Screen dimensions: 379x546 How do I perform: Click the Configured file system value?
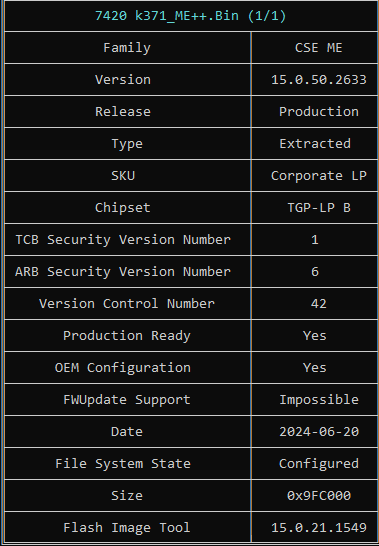pos(318,464)
